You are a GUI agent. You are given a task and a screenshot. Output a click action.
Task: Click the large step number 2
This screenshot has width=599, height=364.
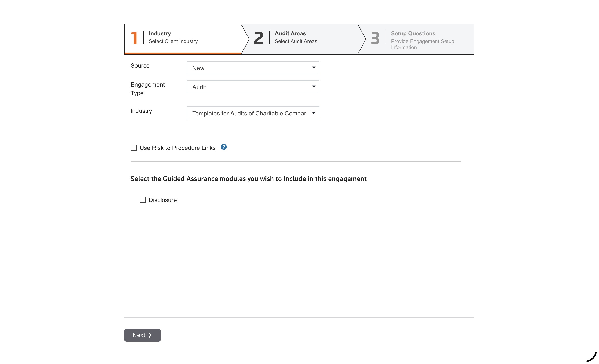pyautogui.click(x=259, y=38)
